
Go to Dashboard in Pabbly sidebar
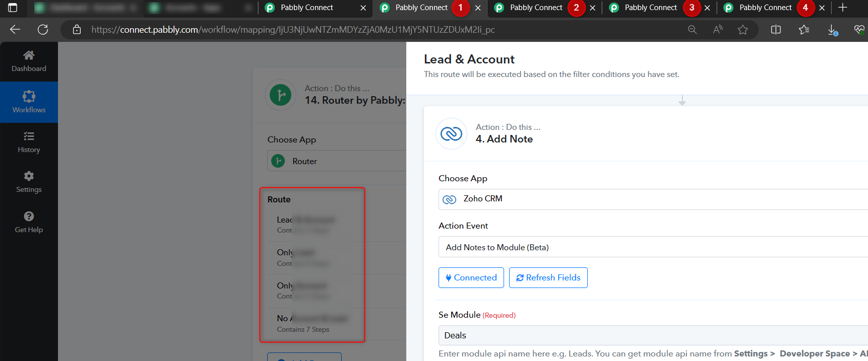(29, 61)
